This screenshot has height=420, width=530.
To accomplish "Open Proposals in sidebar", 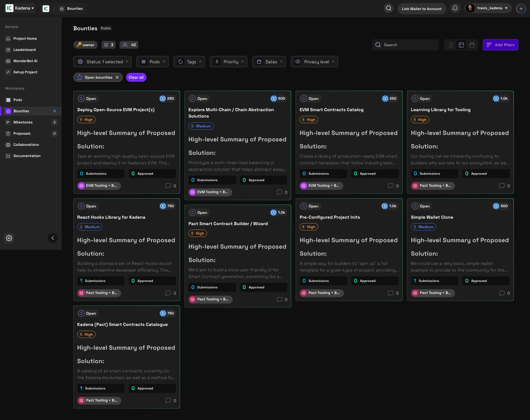I will (31, 134).
